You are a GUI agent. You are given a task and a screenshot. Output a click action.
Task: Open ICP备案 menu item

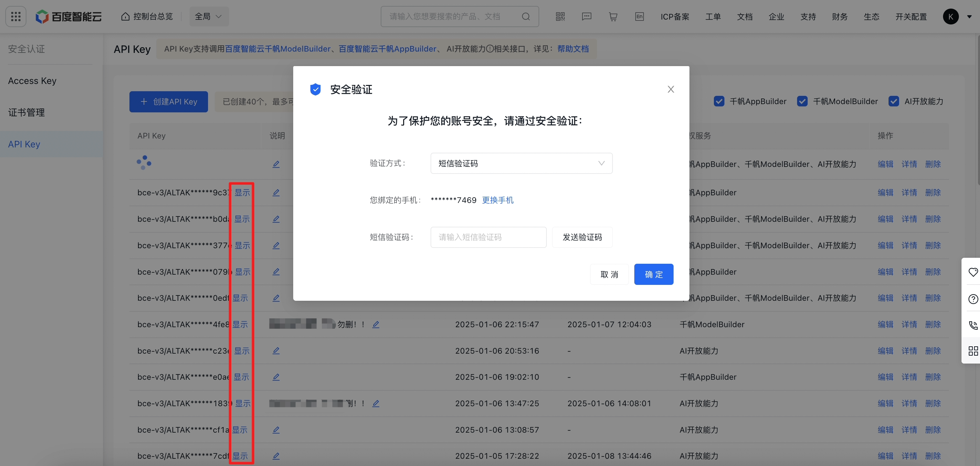pyautogui.click(x=675, y=17)
